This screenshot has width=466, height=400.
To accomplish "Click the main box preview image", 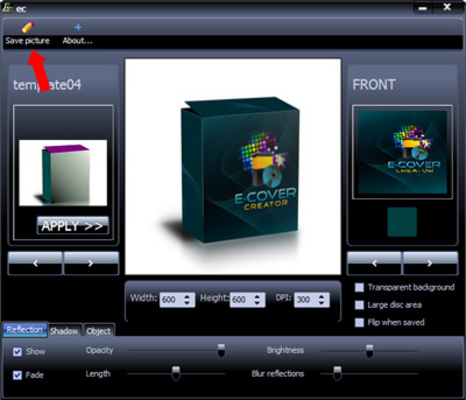I will pos(233,166).
